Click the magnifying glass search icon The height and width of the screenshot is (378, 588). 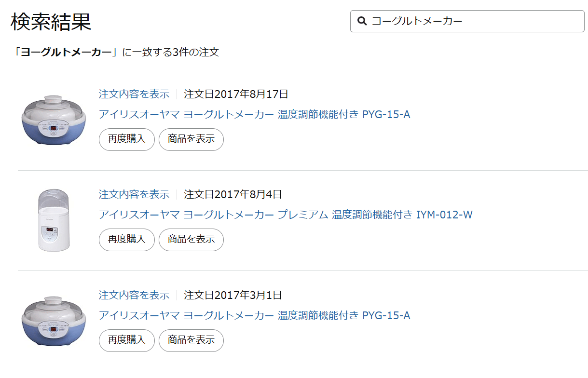pos(362,21)
